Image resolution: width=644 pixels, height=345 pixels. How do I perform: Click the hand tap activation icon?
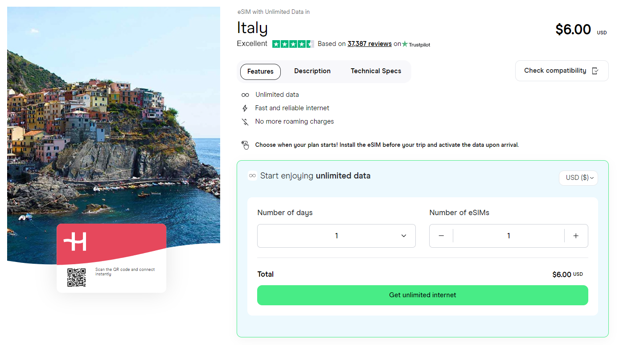(x=246, y=145)
